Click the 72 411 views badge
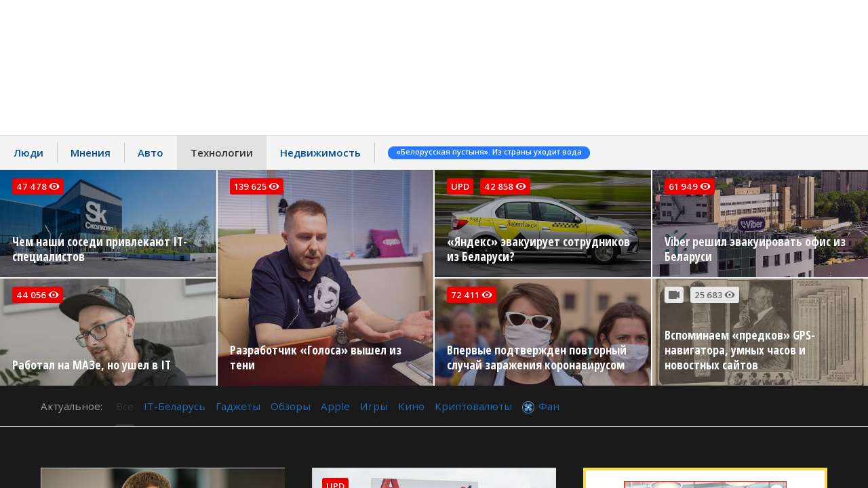The height and width of the screenshot is (488, 868). click(x=471, y=295)
